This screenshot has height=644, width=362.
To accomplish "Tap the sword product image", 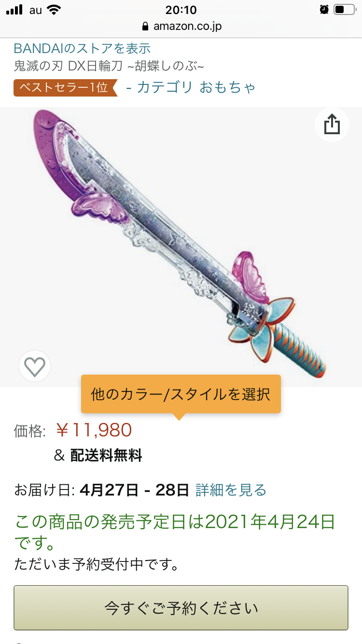I will coord(180,244).
